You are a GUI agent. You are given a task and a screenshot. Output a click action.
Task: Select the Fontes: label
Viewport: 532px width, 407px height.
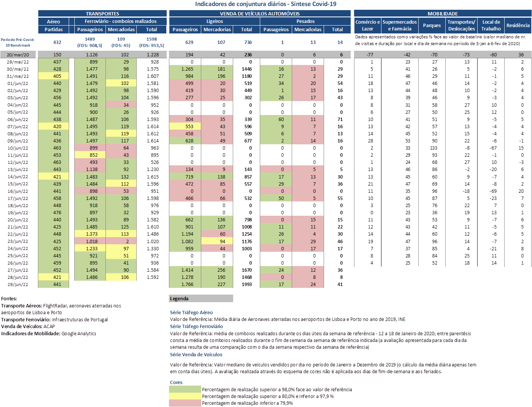pos(9,299)
